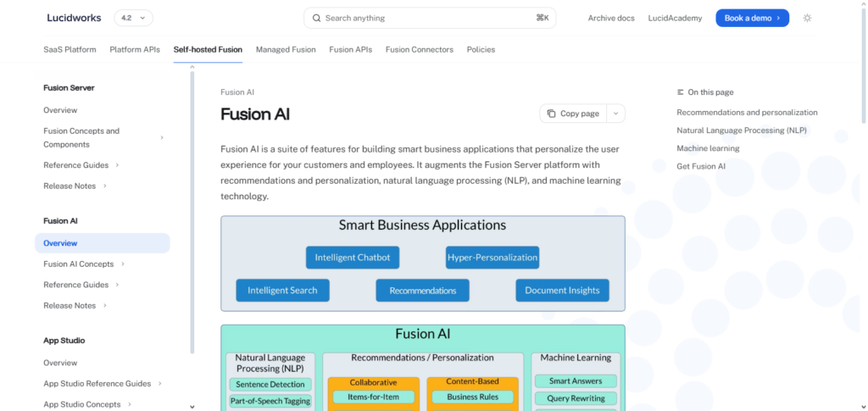Image resolution: width=868 pixels, height=411 pixels.
Task: Expand App Studio Reference Guides
Action: (x=159, y=383)
